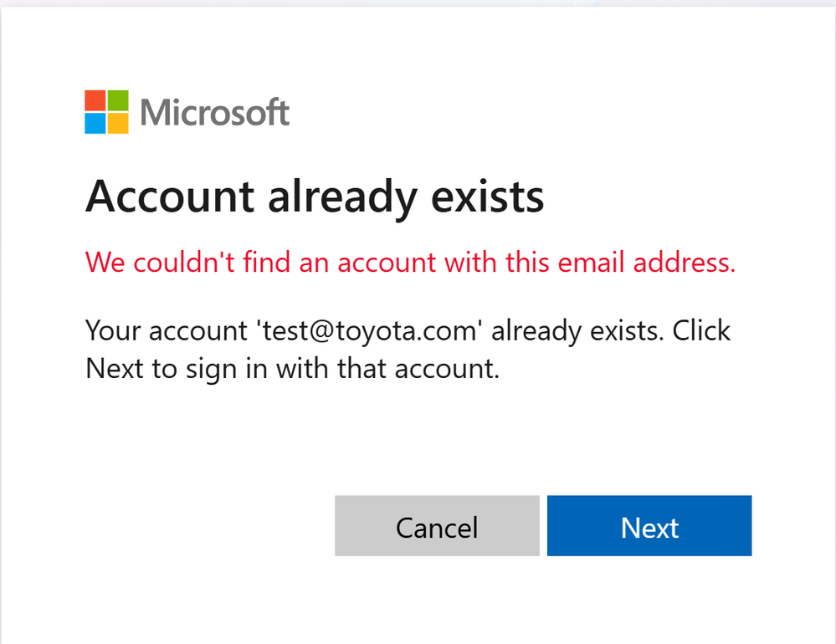Click the yellow square in Microsoft logo
Viewport: 836px width, 644px height.
click(118, 124)
